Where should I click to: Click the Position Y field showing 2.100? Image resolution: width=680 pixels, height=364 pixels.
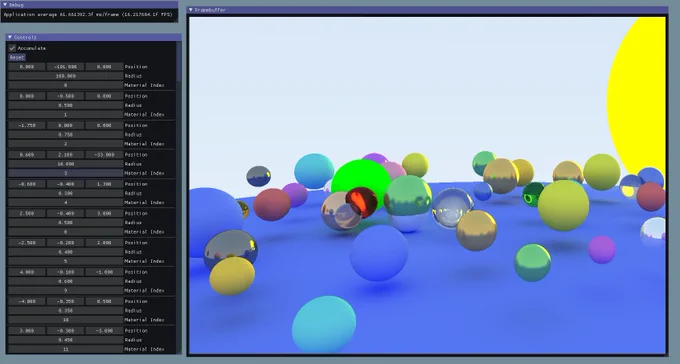point(65,155)
